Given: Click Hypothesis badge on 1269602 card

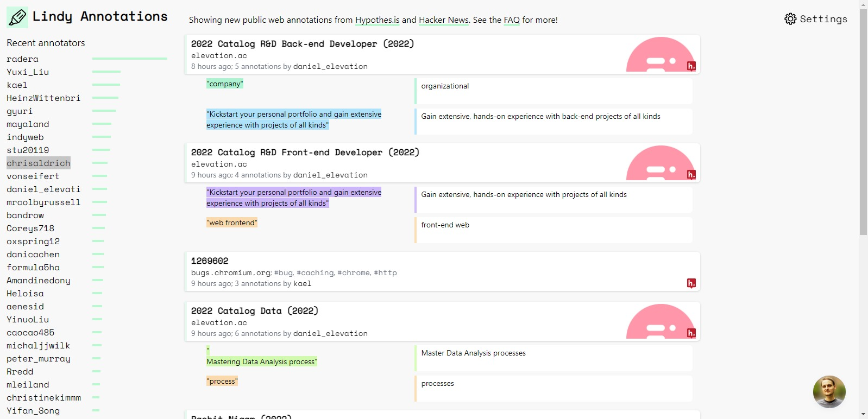Looking at the screenshot, I should (691, 283).
